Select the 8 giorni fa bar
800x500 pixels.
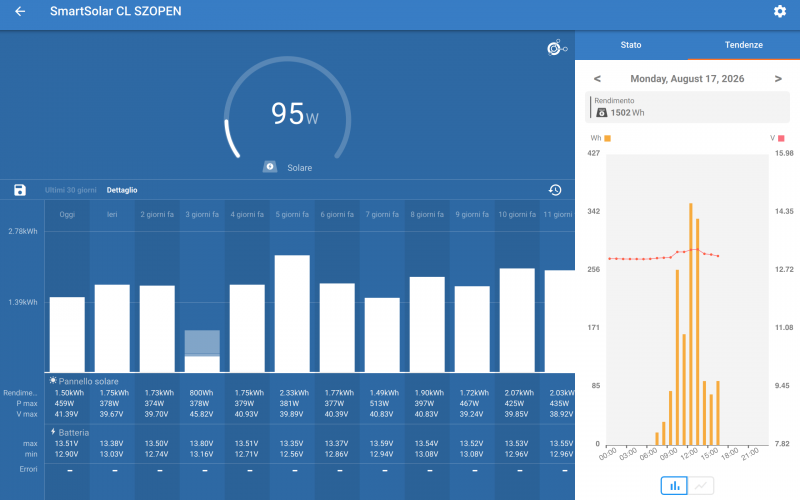pos(427,324)
